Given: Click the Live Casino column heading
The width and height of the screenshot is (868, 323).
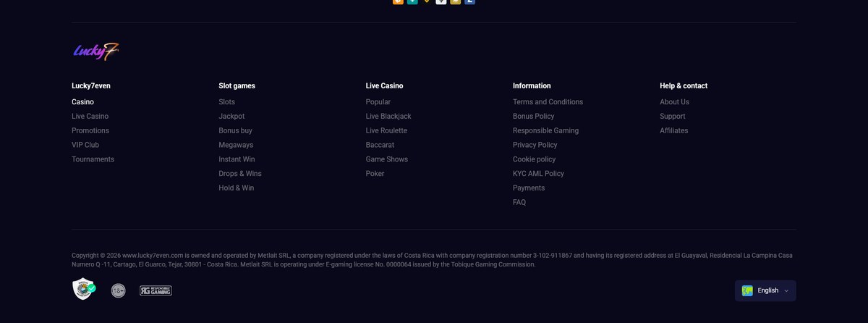Looking at the screenshot, I should 384,85.
